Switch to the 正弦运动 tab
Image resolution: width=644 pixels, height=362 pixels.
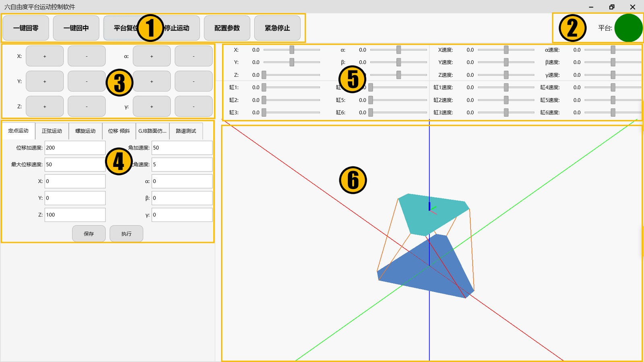pos(52,131)
